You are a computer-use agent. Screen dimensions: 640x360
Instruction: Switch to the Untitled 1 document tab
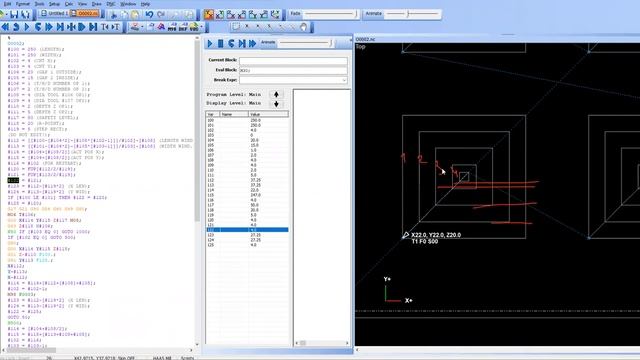(x=55, y=13)
